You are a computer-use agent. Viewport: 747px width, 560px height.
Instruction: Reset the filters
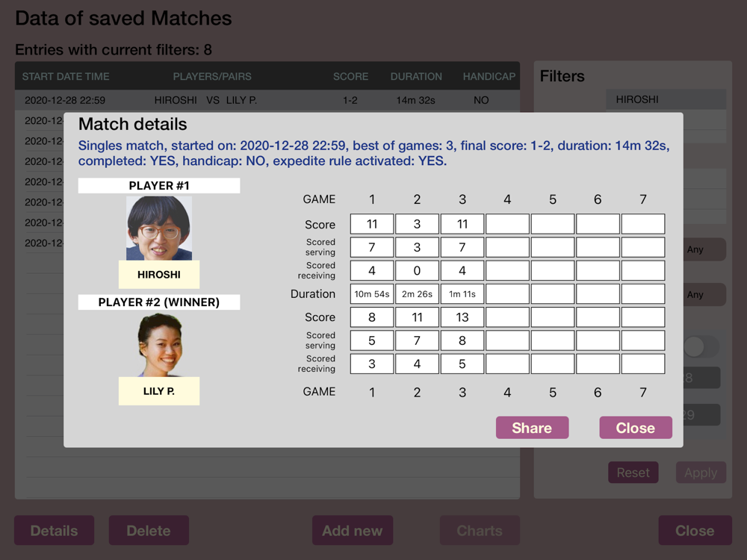tap(633, 473)
